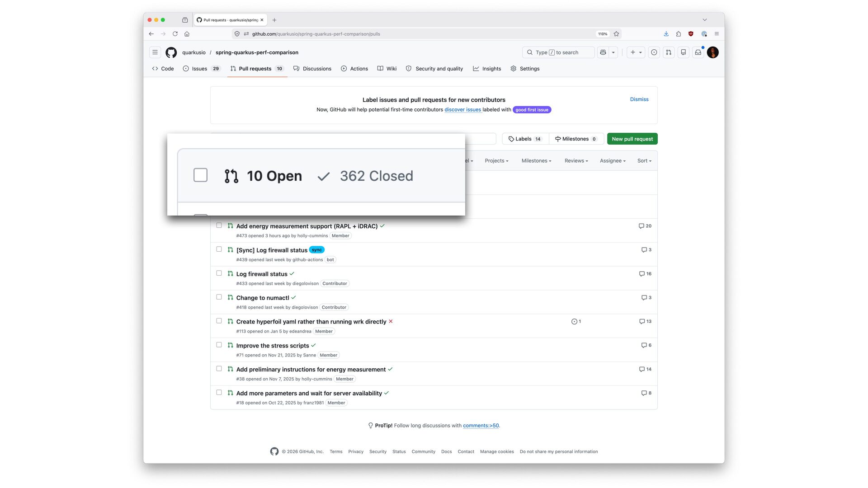Viewport: 868px width, 488px height.
Task: Open the Reviews filter dropdown
Action: pos(576,161)
